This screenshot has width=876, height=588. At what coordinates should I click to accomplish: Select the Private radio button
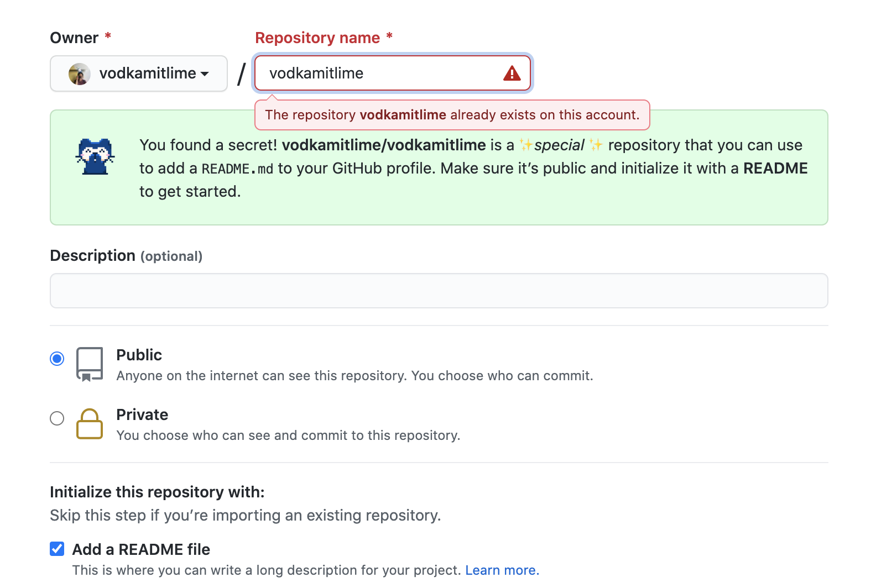pos(57,418)
